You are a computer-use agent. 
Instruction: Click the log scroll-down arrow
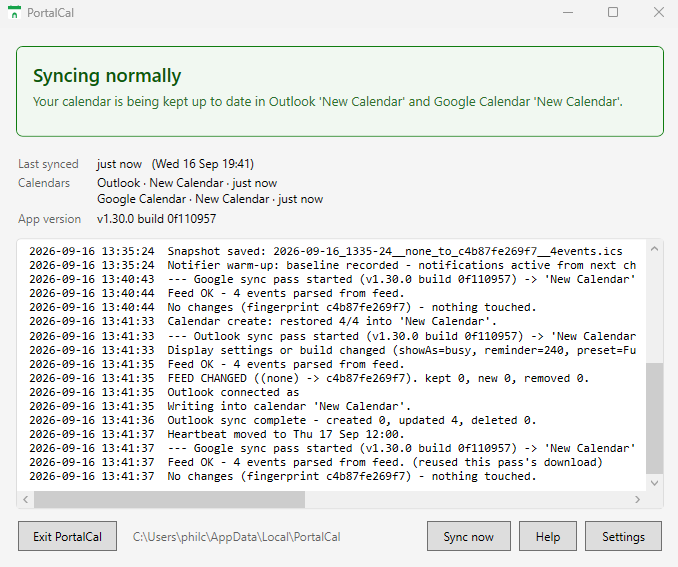tap(654, 483)
